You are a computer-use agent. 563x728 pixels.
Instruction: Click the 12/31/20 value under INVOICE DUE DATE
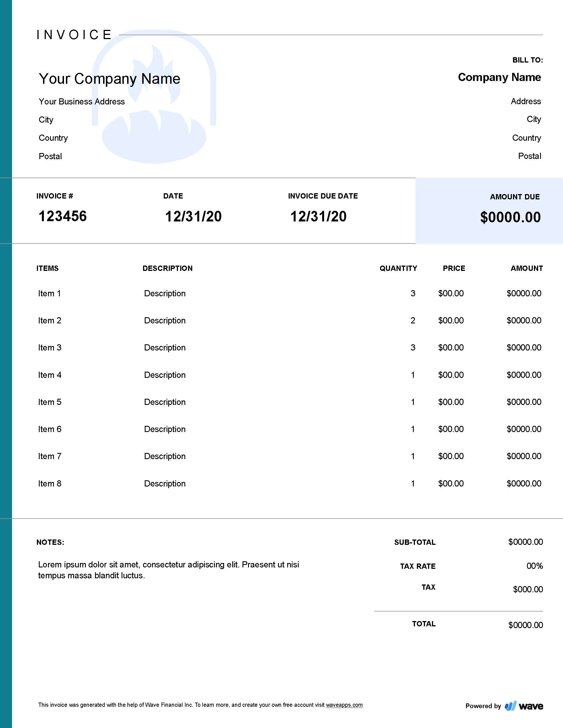coord(319,216)
